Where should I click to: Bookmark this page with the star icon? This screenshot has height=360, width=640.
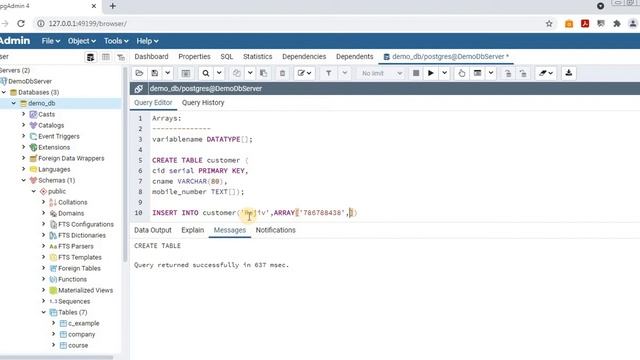tap(549, 24)
